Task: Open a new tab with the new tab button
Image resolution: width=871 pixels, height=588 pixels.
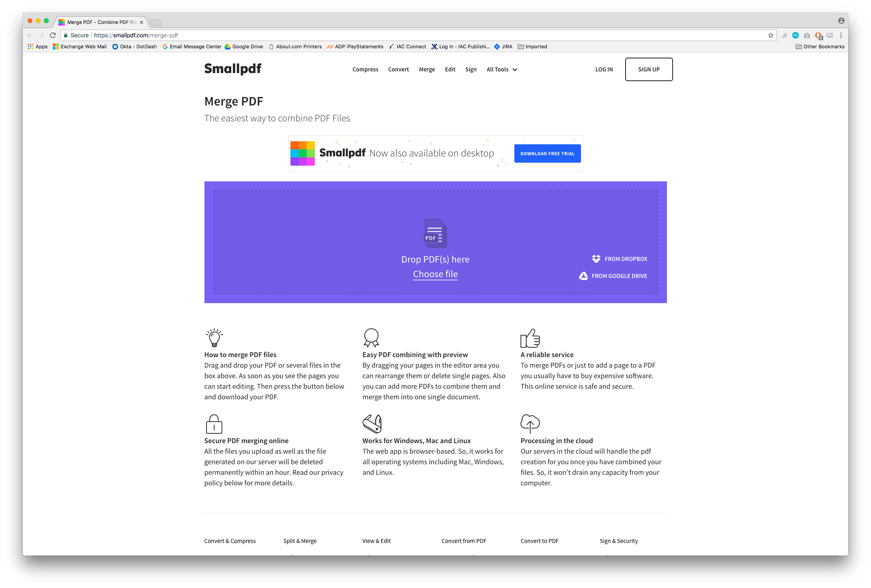Action: tap(155, 22)
